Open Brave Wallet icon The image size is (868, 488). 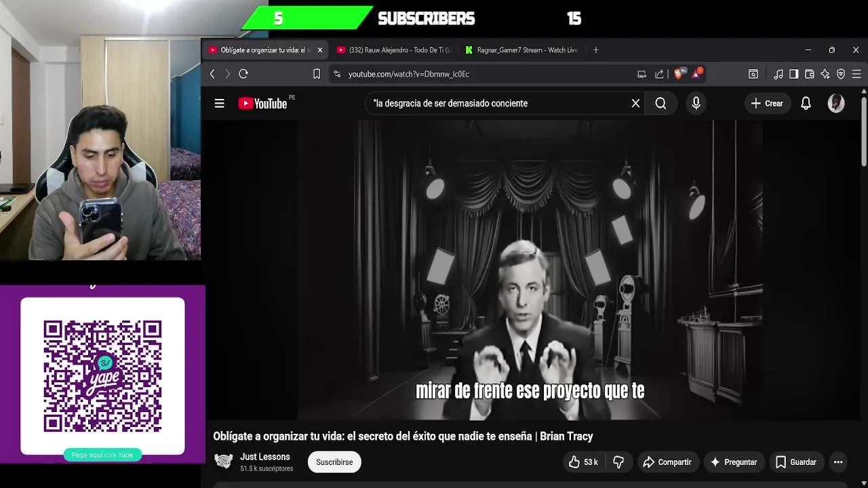(x=810, y=74)
